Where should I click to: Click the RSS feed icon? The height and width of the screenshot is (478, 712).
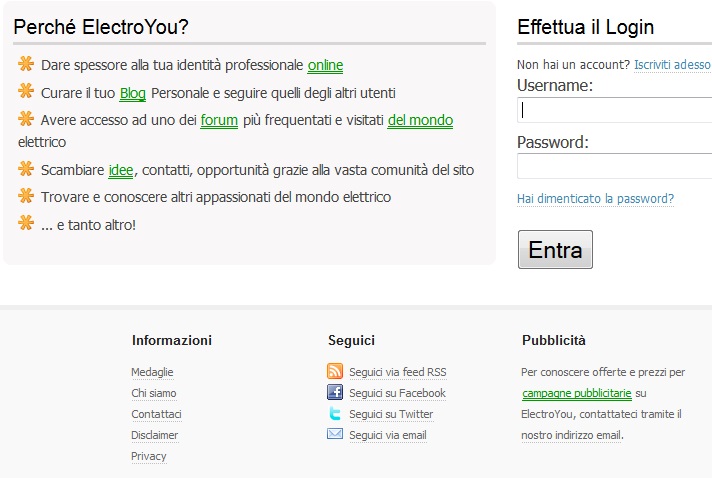(x=335, y=372)
